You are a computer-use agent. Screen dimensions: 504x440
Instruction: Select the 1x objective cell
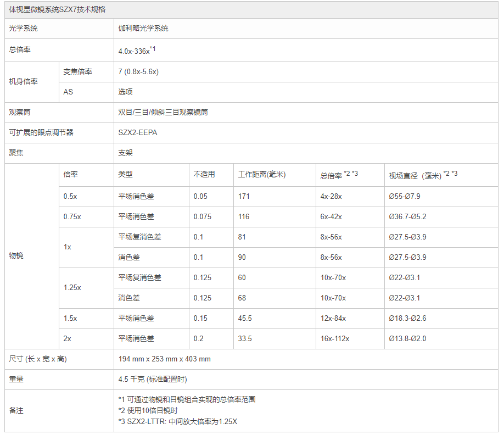67,247
